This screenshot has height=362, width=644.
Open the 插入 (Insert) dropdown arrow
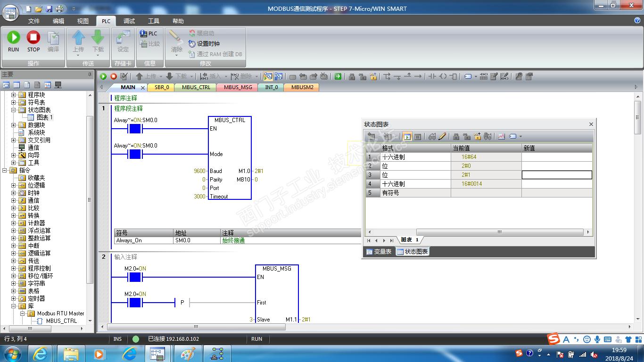226,76
